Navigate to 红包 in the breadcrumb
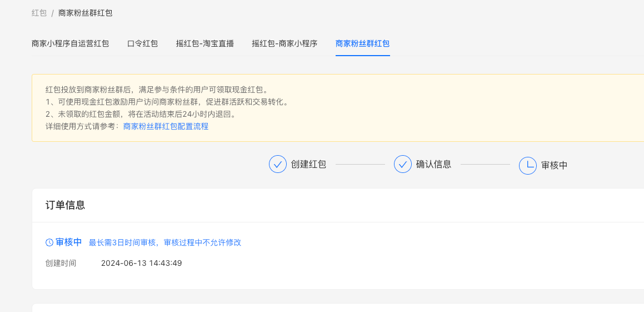Screen dimensions: 644x312 (39, 13)
